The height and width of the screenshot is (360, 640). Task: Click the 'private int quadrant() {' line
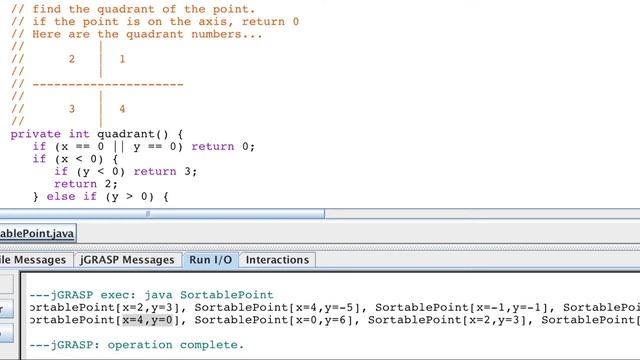[x=97, y=134]
